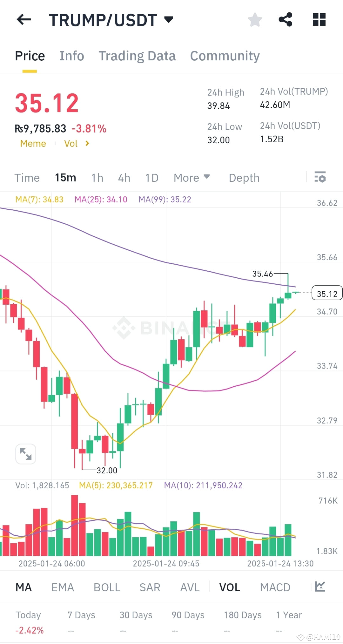Enable the BOLL indicator
Image resolution: width=343 pixels, height=644 pixels.
coord(107,587)
